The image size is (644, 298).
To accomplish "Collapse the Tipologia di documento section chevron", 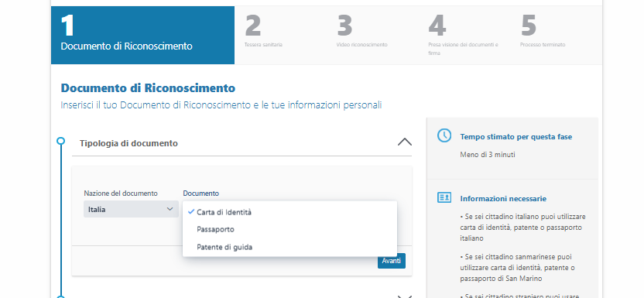I will point(405,142).
